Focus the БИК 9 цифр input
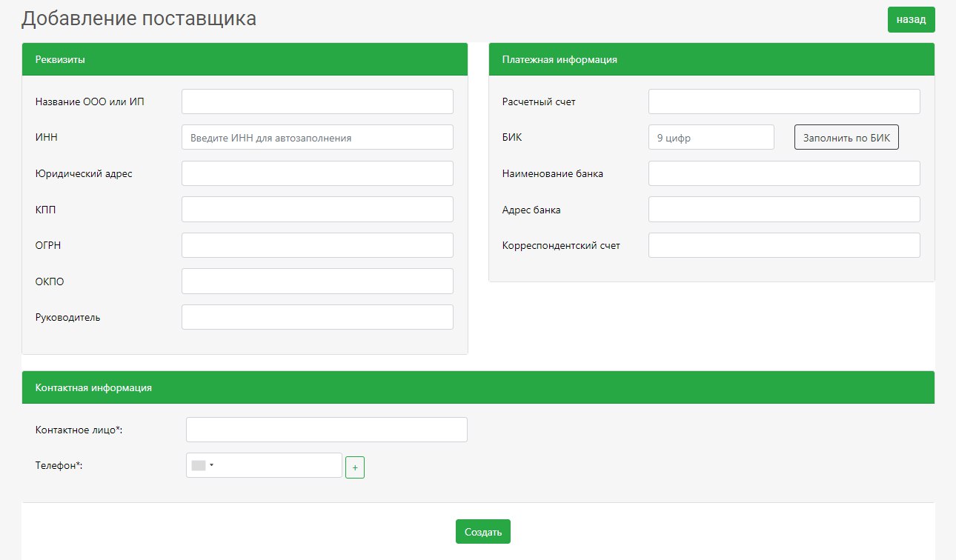The width and height of the screenshot is (956, 560). [711, 137]
